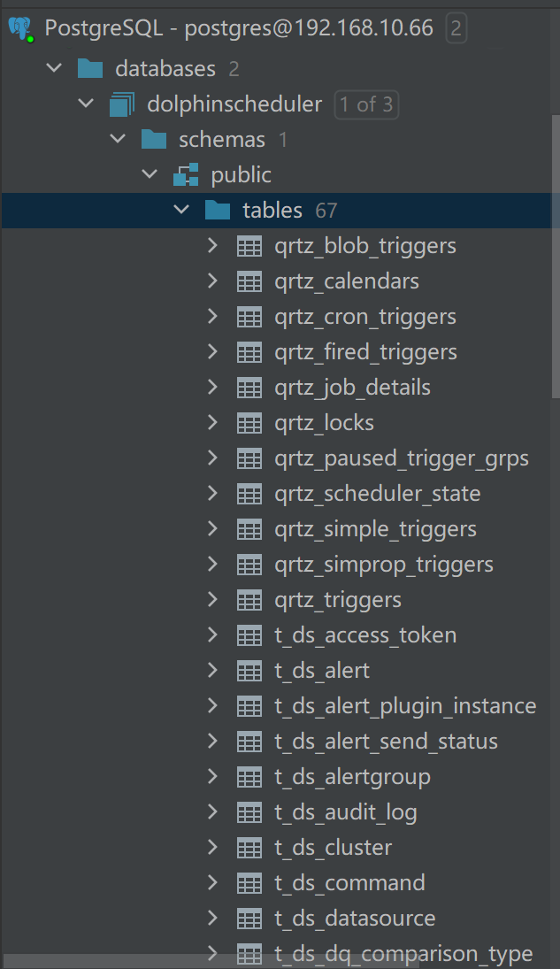Image resolution: width=560 pixels, height=969 pixels.
Task: Expand the t_ds_access_token table
Action: (212, 635)
